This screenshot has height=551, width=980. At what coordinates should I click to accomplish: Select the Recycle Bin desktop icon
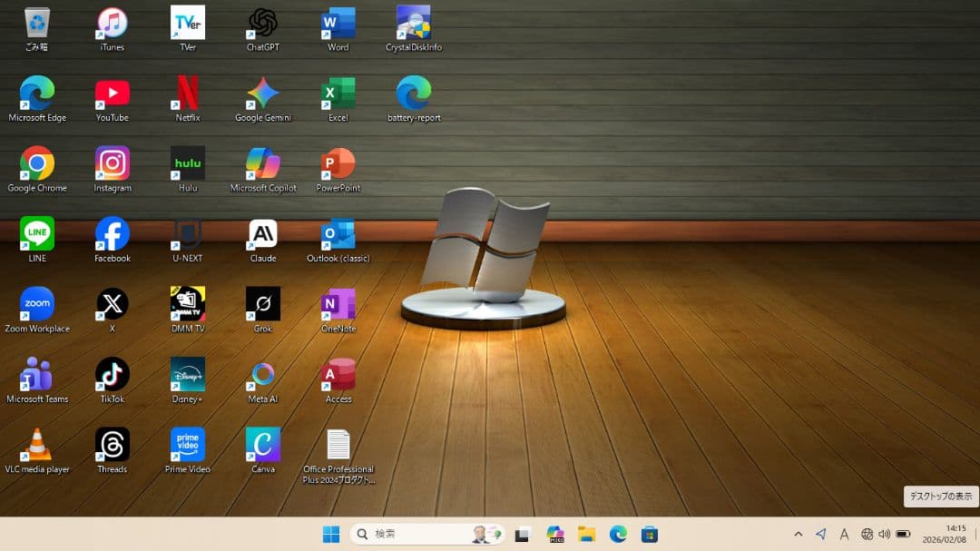(37, 24)
